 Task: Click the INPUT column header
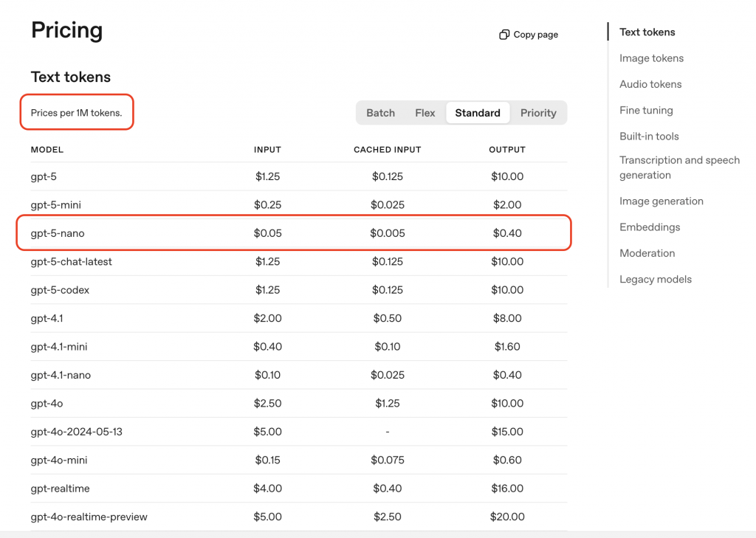click(x=267, y=150)
